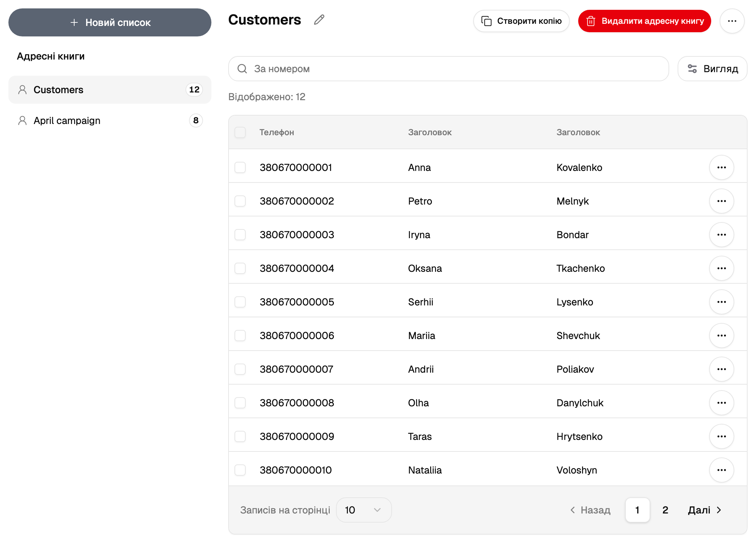The image size is (756, 552).
Task: Open row actions for Serhii Lysenko
Action: pyautogui.click(x=721, y=302)
